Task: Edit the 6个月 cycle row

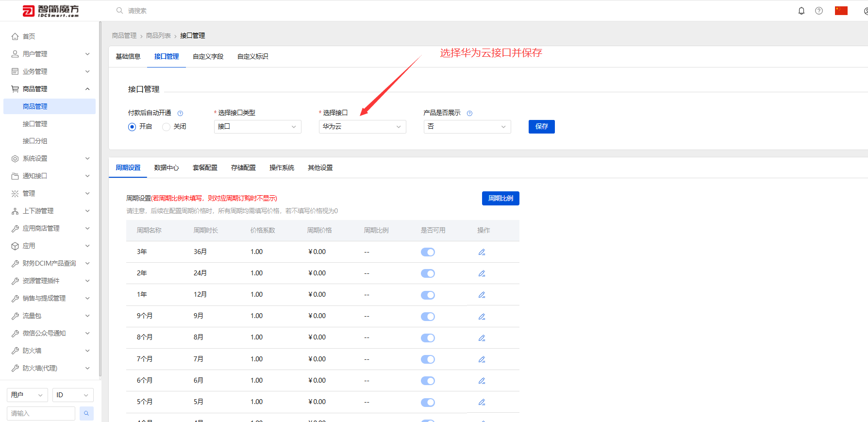Action: (x=482, y=381)
